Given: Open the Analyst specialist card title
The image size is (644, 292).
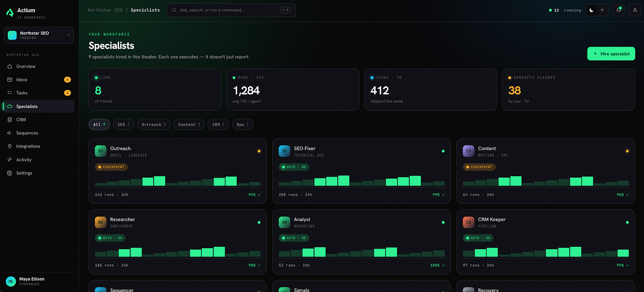Looking at the screenshot, I should (x=302, y=219).
